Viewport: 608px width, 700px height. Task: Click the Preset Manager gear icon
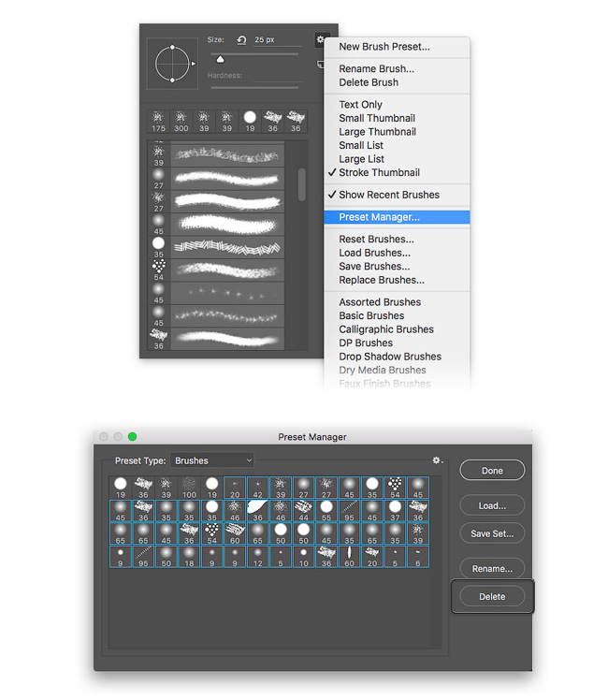pos(437,460)
